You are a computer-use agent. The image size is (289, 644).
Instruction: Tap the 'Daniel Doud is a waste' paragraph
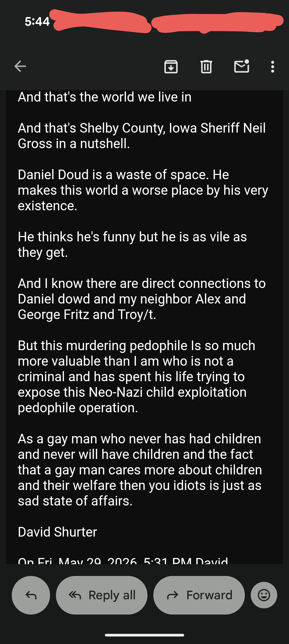(x=143, y=190)
